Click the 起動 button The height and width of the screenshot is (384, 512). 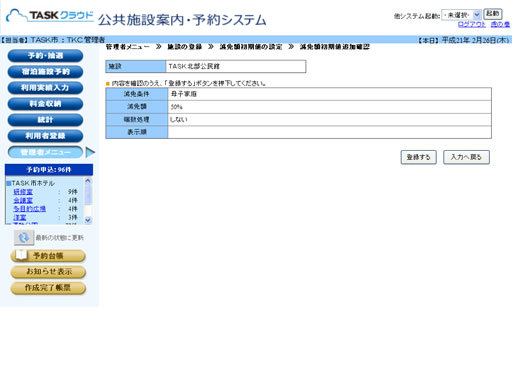(493, 14)
